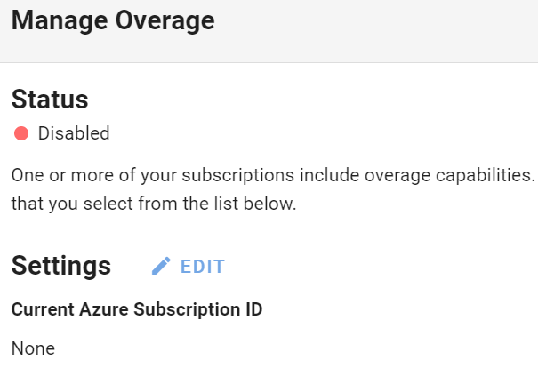This screenshot has height=392, width=538.
Task: Select the None subscription ID value
Action: [33, 348]
